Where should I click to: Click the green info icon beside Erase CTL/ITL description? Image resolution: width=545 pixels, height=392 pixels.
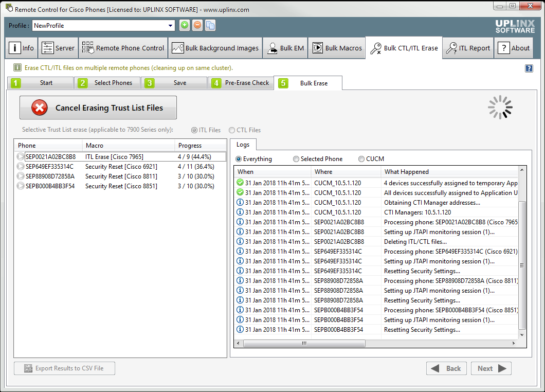click(x=17, y=68)
